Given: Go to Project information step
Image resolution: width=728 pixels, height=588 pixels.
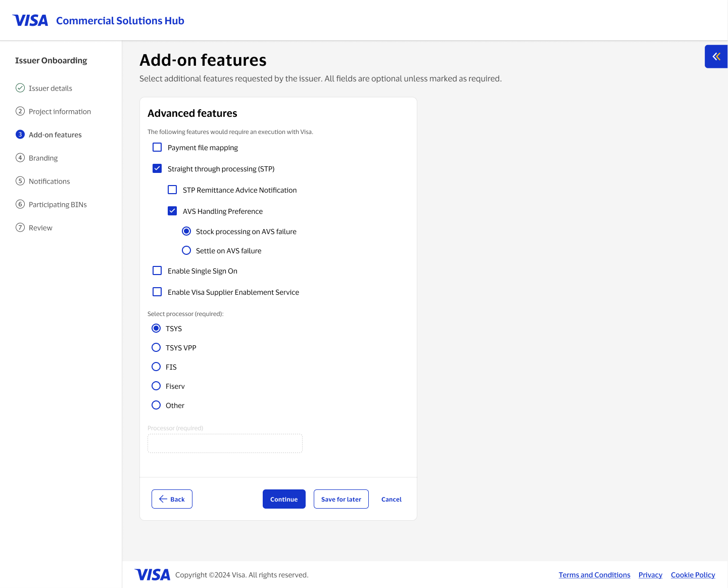Looking at the screenshot, I should pyautogui.click(x=60, y=112).
